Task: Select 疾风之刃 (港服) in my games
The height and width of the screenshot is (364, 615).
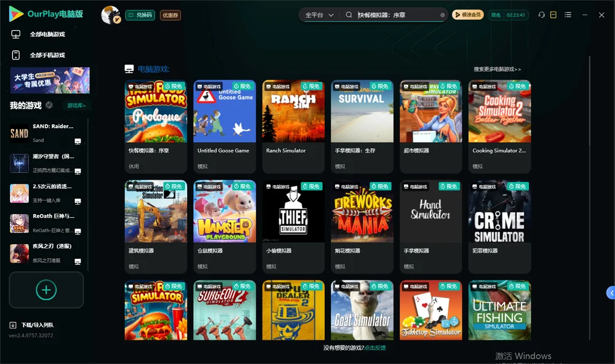Action: pyautogui.click(x=46, y=253)
